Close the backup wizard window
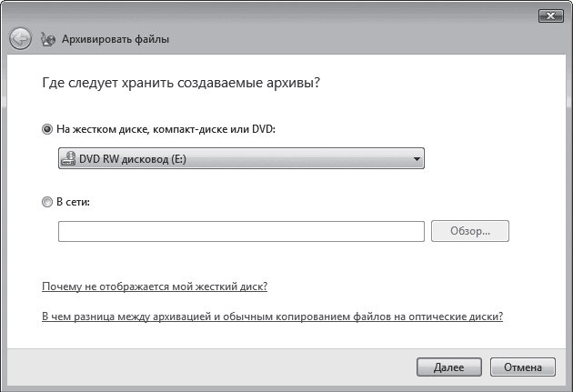Viewport: 573px width, 392px height. point(548,15)
